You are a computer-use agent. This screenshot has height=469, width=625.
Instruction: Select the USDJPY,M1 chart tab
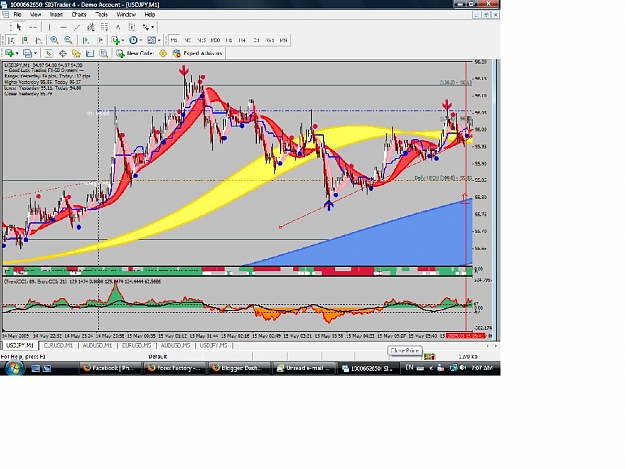coord(20,345)
